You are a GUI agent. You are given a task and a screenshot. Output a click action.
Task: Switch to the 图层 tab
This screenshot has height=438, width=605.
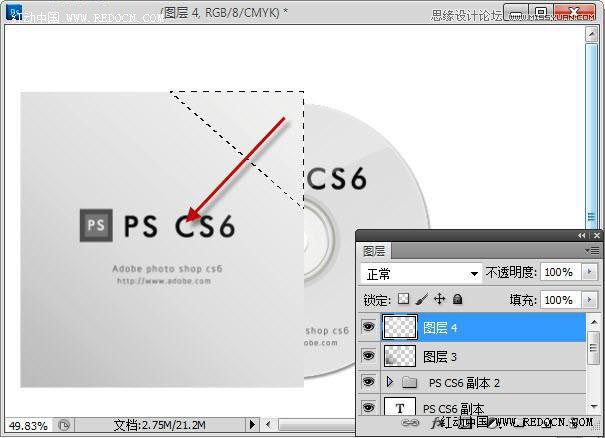click(374, 251)
